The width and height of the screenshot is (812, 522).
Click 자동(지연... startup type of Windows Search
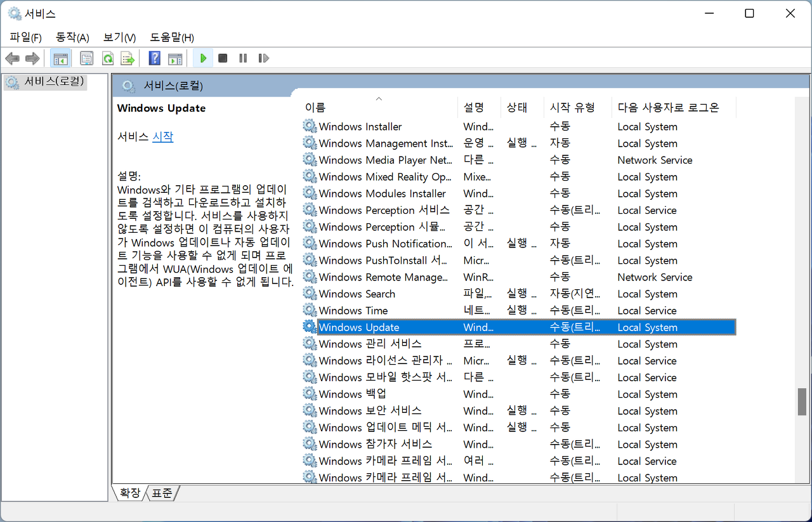pos(575,294)
